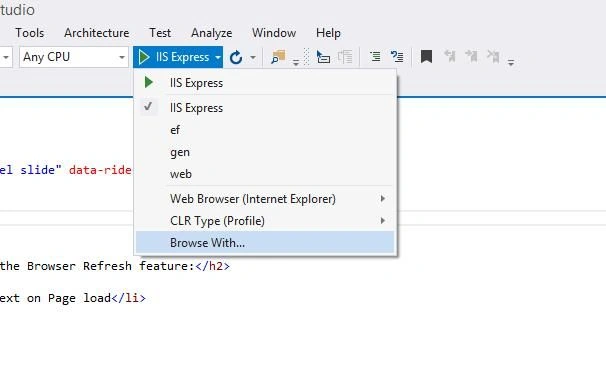The width and height of the screenshot is (606, 376).
Task: Toggle a bookmark with the bookmark icon
Action: (426, 56)
